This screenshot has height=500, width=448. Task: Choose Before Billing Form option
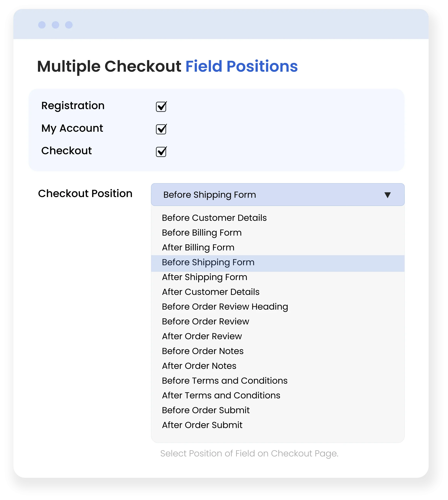[202, 233]
